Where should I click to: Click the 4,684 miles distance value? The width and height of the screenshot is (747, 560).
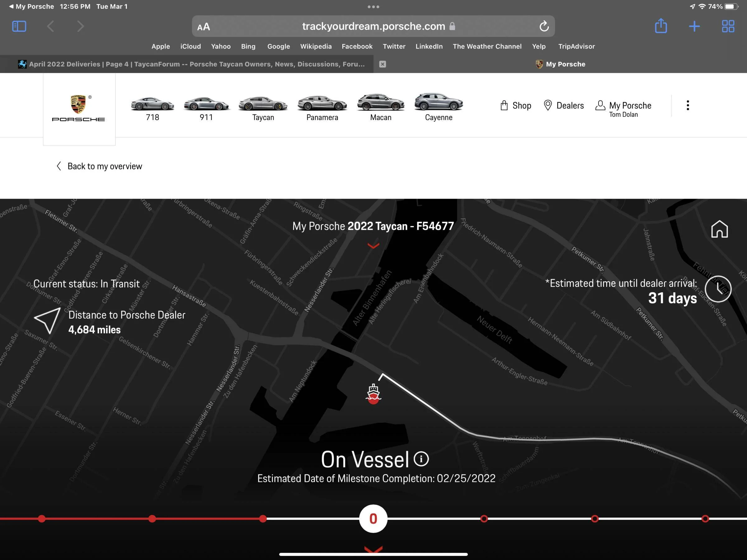point(95,330)
